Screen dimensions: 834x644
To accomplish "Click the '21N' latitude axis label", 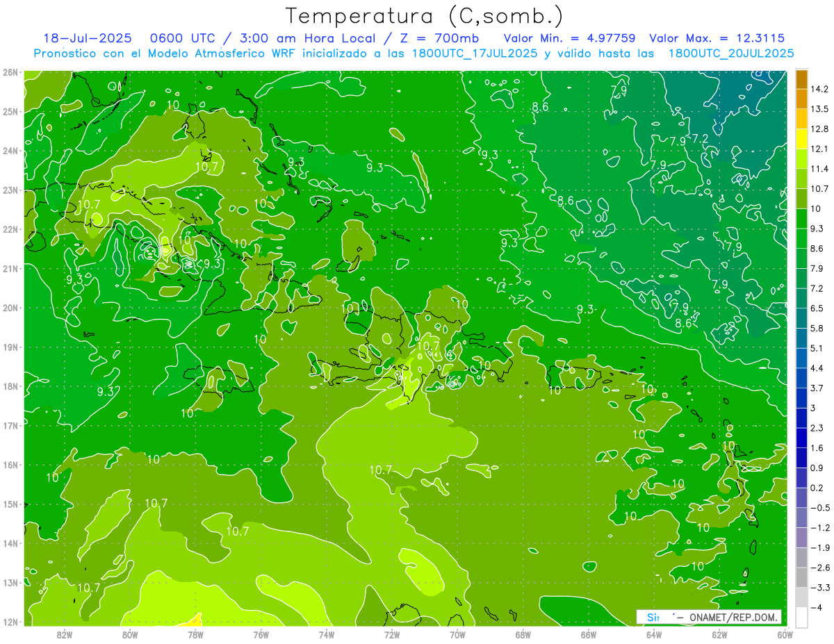I will pyautogui.click(x=10, y=269).
